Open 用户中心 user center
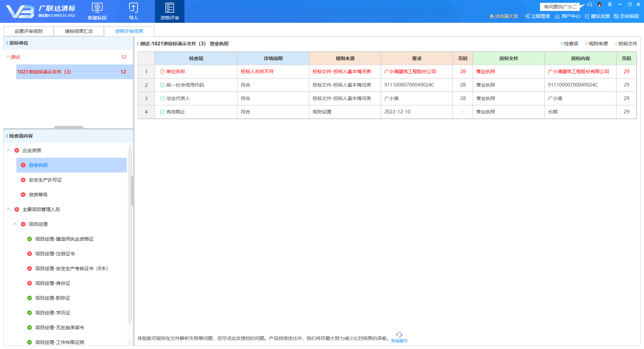644x349 pixels. pyautogui.click(x=568, y=16)
